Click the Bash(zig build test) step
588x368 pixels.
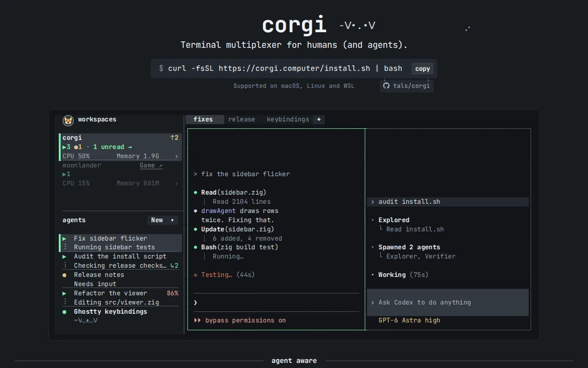tap(239, 247)
